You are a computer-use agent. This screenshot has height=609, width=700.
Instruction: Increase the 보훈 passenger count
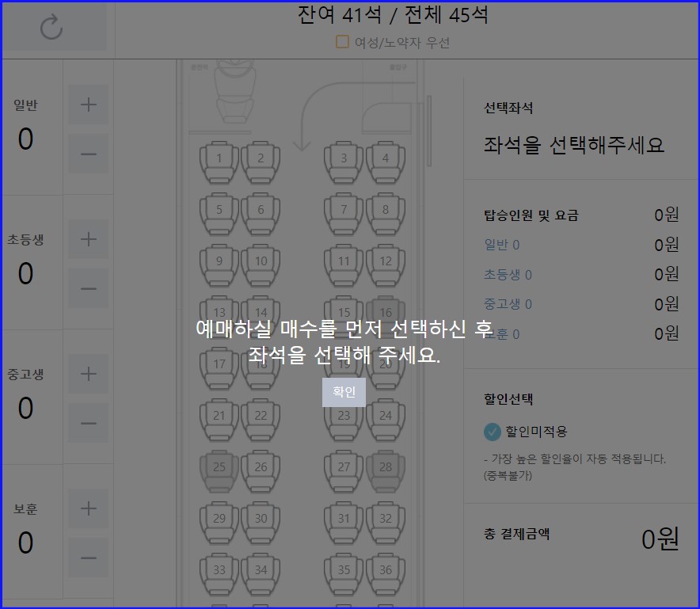88,508
